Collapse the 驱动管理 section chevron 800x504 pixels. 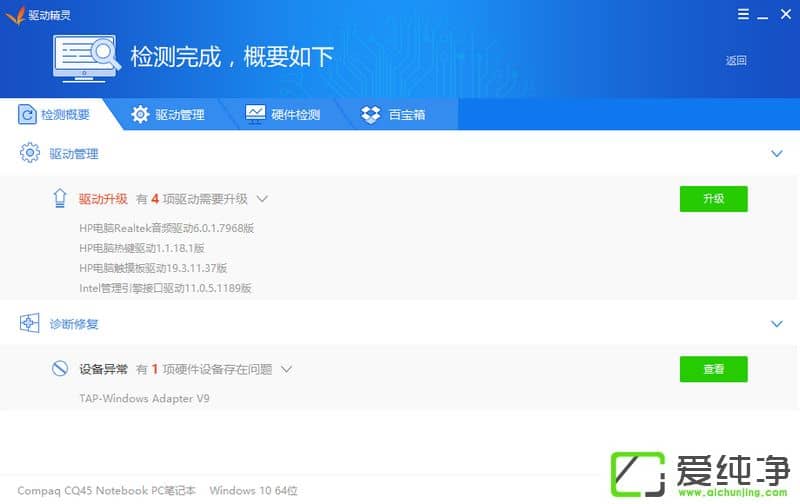[776, 154]
